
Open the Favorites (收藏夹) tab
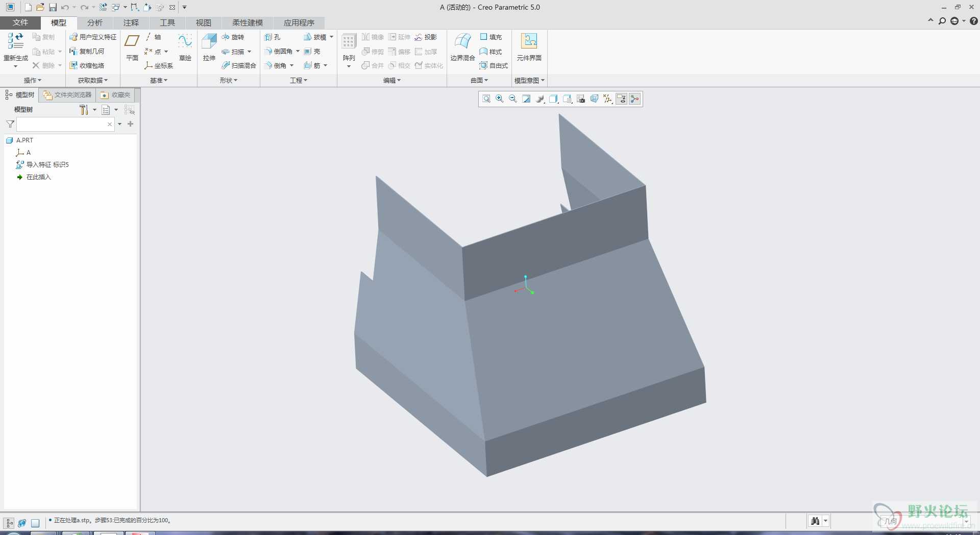tap(115, 95)
